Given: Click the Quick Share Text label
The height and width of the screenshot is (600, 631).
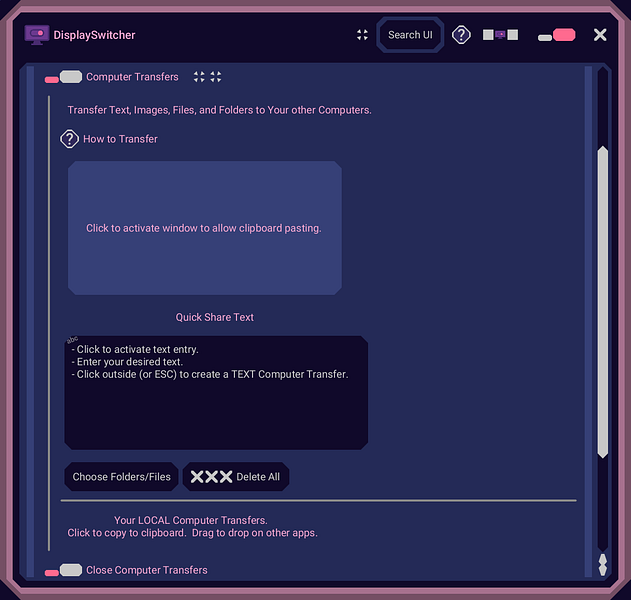Looking at the screenshot, I should 214,317.
